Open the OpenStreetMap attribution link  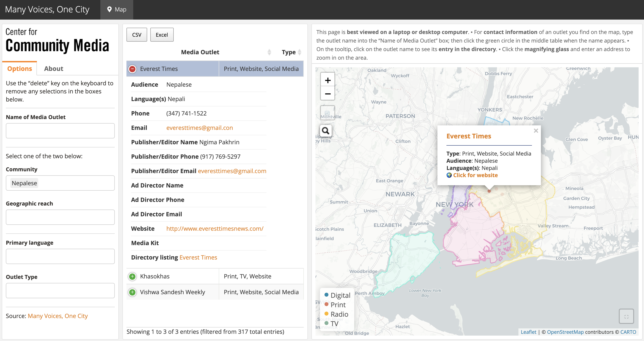coord(565,332)
